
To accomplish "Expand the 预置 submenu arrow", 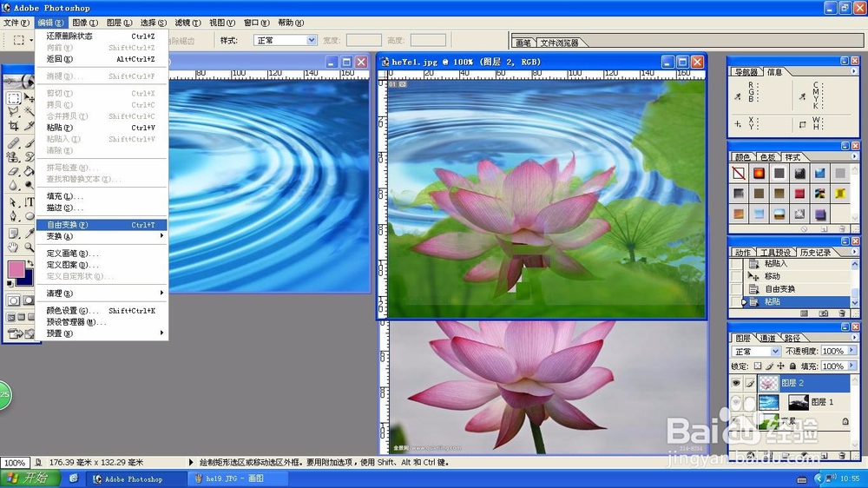I will click(x=161, y=333).
